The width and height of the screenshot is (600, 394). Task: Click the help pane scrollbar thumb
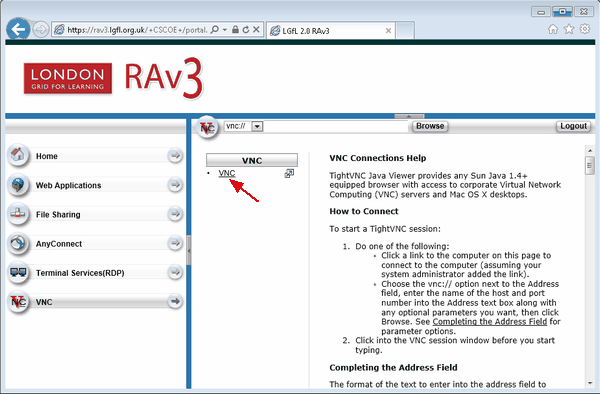pos(589,165)
